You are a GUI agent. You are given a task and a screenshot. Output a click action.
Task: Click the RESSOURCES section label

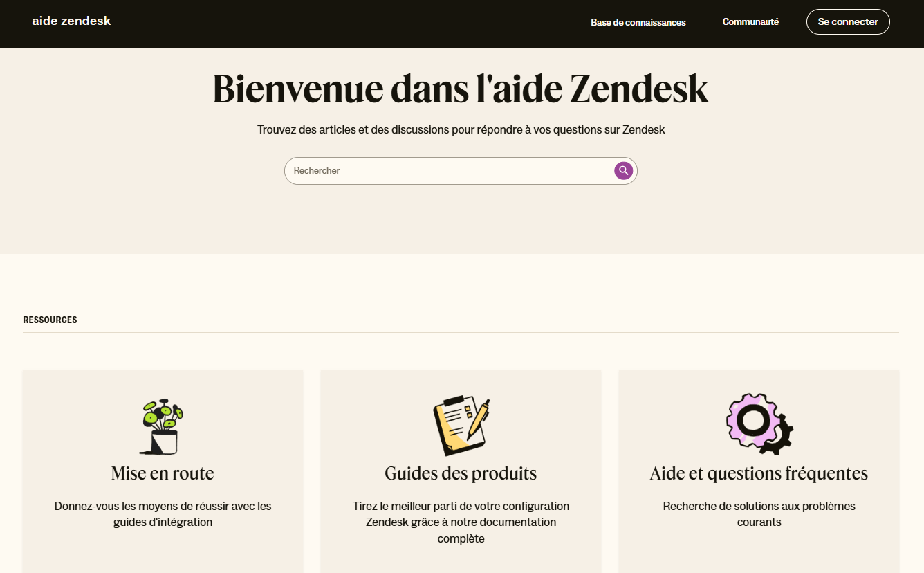click(50, 320)
